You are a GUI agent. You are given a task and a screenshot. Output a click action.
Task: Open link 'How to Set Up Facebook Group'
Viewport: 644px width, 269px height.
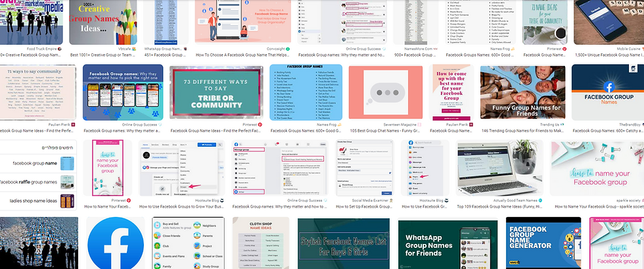(364, 207)
